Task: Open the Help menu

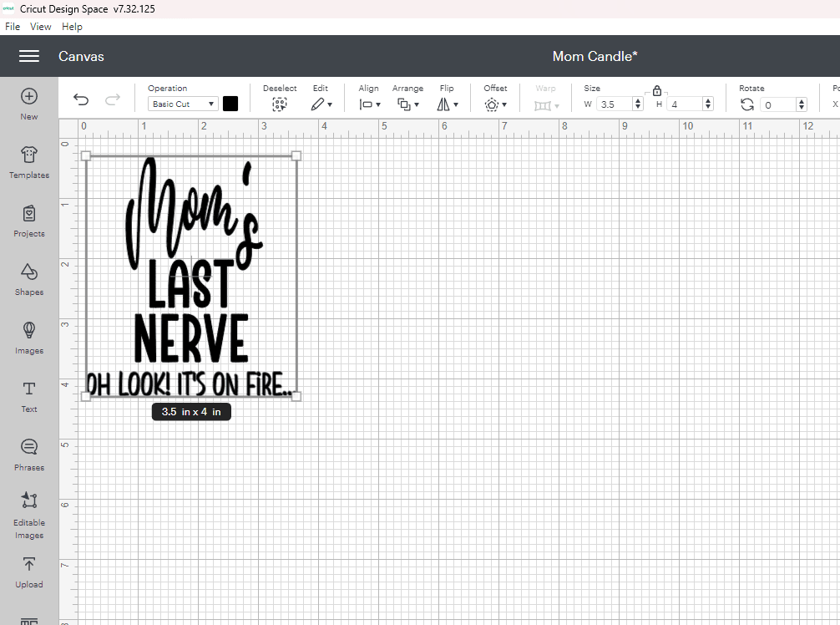Action: point(72,26)
